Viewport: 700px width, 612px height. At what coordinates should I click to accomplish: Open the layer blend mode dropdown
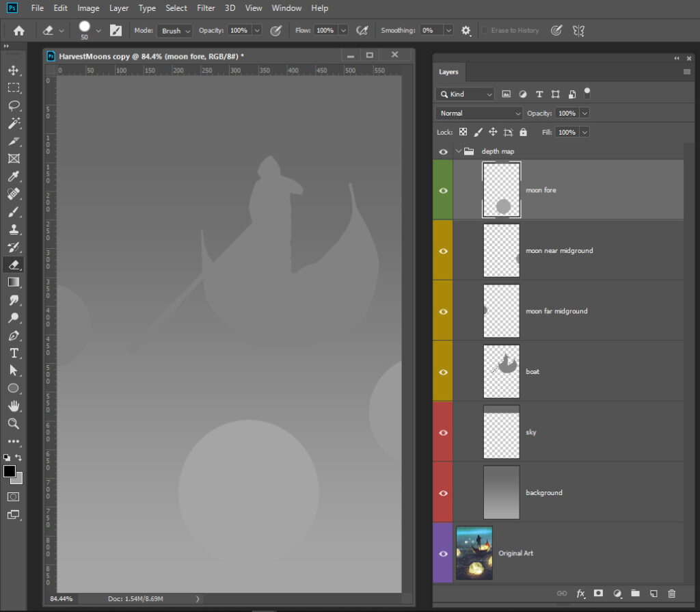click(479, 114)
